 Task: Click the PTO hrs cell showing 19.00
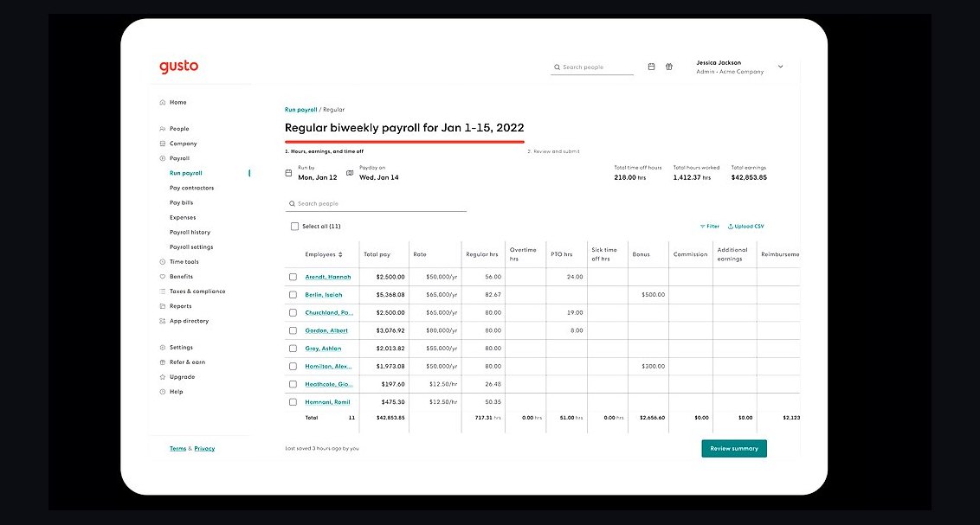point(566,313)
